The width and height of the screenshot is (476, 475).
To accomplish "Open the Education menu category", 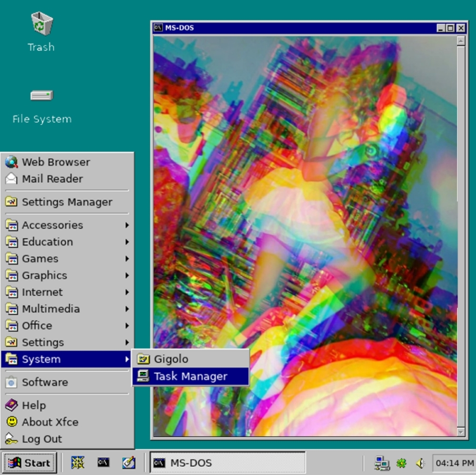I will coord(67,242).
